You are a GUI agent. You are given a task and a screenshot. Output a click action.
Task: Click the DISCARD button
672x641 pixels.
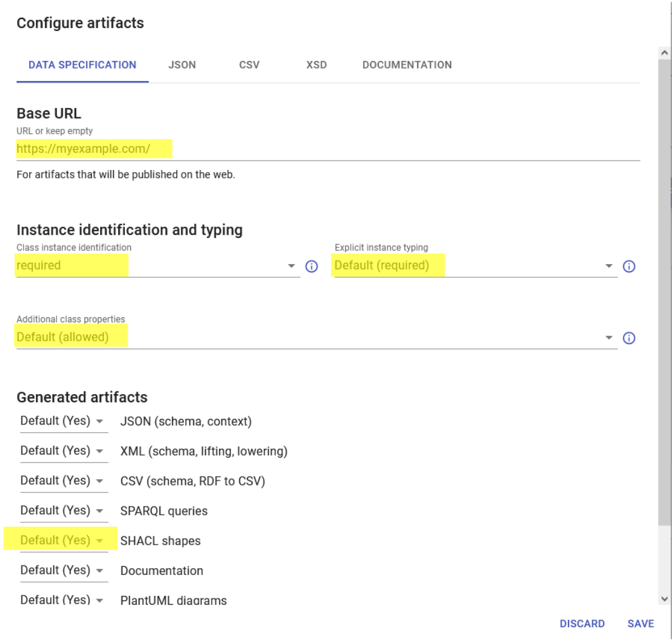(x=582, y=624)
